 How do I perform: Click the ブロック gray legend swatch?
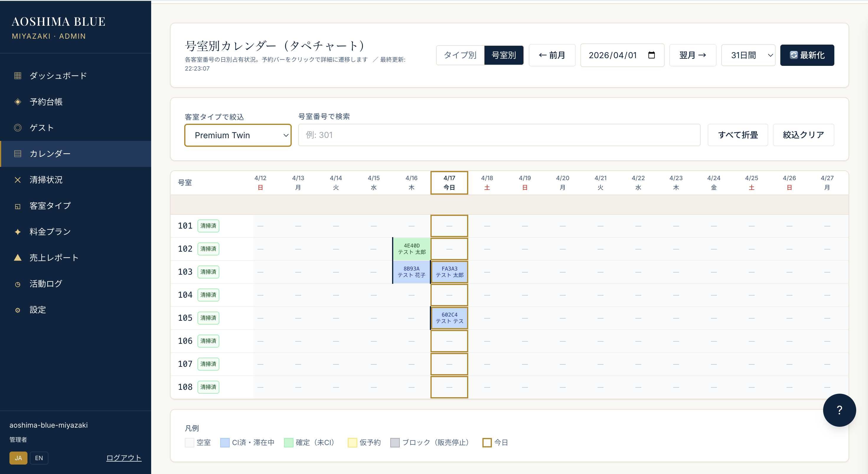point(395,442)
